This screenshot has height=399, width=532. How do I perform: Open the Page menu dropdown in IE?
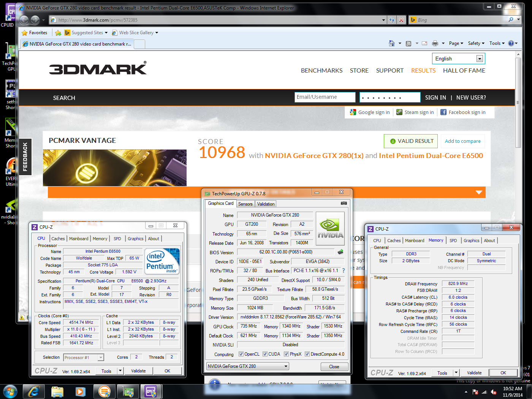(x=456, y=43)
